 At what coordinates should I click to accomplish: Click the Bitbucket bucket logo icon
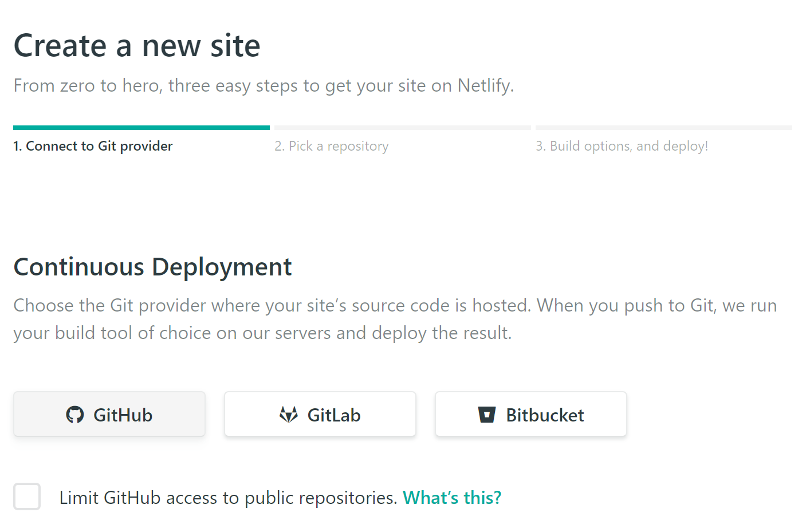point(487,415)
